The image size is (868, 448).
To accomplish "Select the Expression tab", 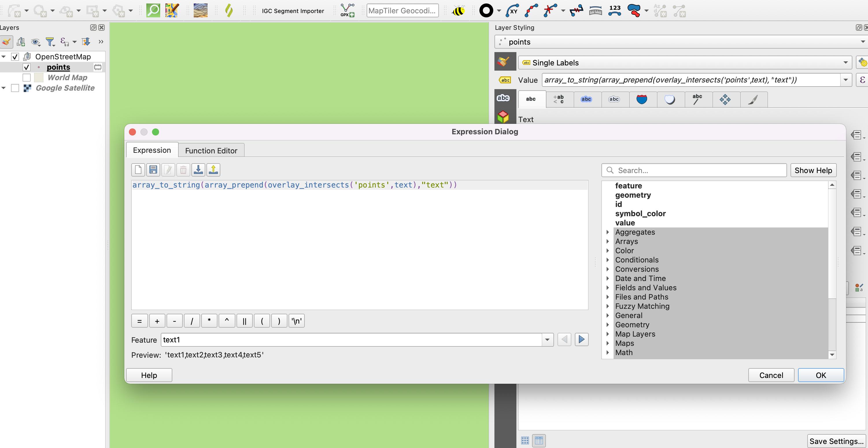I will click(x=152, y=150).
